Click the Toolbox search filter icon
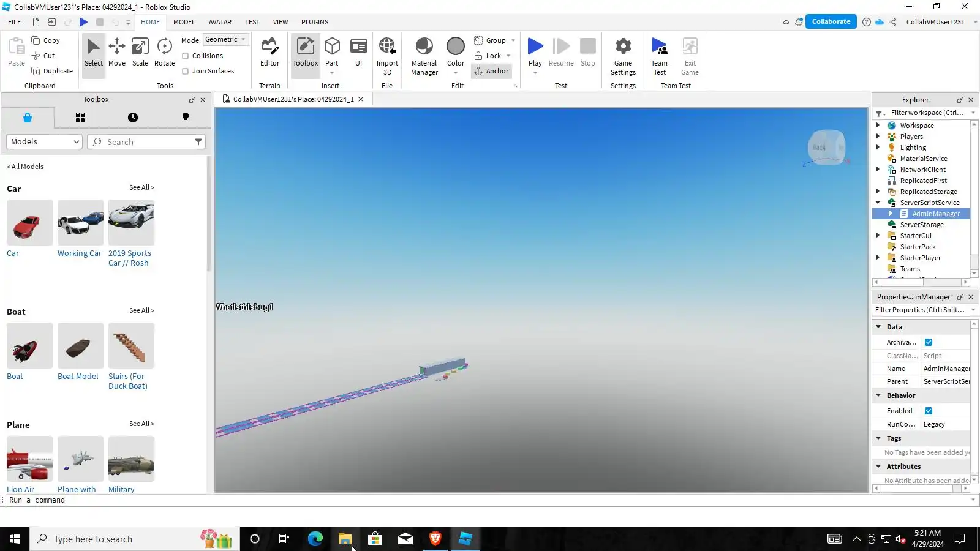The width and height of the screenshot is (980, 551). click(198, 142)
